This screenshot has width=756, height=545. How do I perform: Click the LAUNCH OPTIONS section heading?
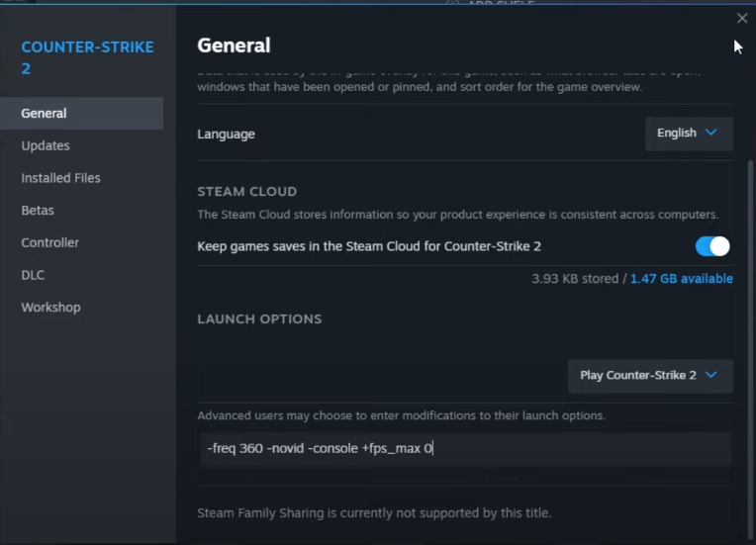point(259,319)
